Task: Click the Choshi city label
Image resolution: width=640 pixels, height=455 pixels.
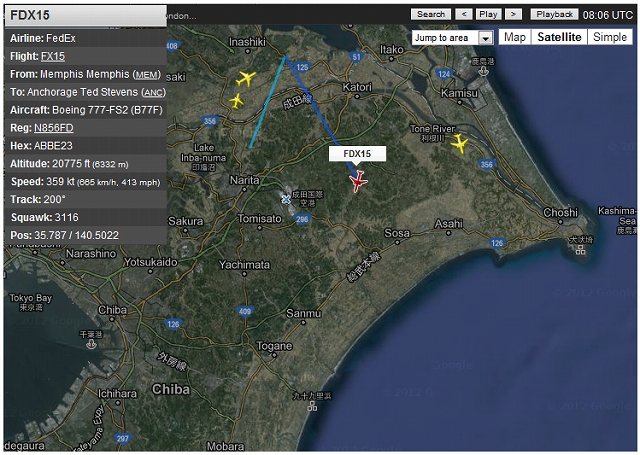Action: 560,212
